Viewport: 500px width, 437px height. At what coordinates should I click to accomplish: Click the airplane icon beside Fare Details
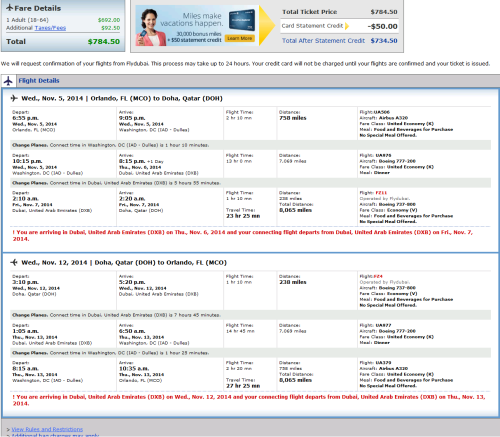(x=10, y=8)
